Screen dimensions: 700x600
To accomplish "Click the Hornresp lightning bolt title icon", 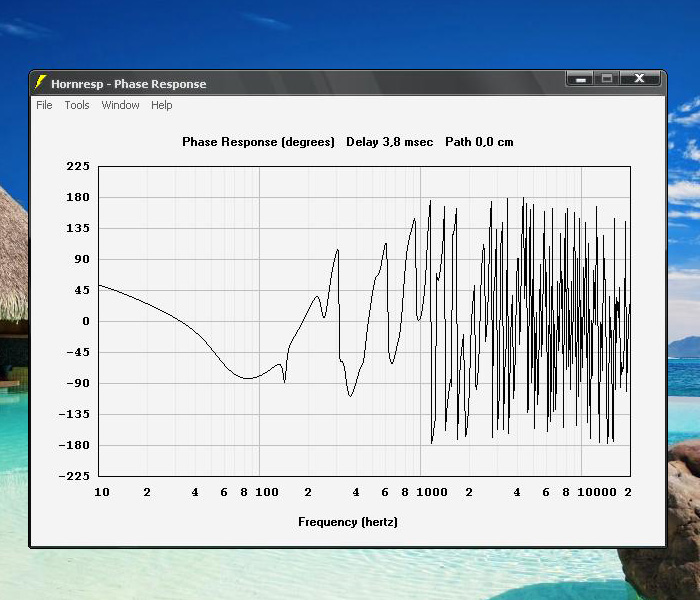I will click(40, 83).
